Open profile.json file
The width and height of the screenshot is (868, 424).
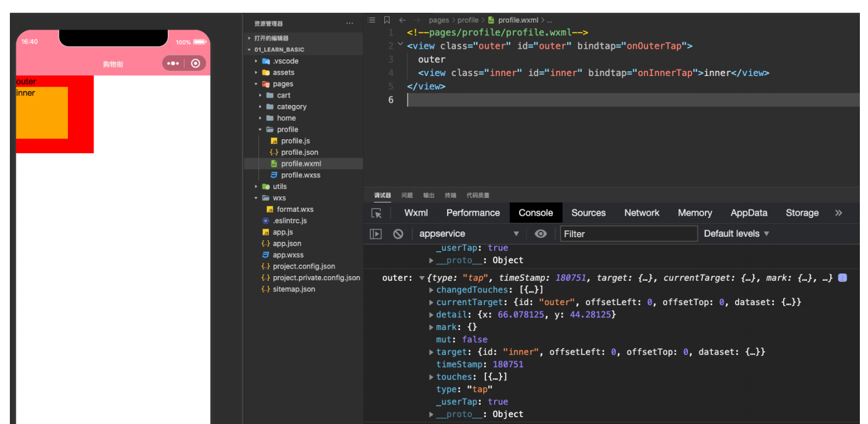300,152
